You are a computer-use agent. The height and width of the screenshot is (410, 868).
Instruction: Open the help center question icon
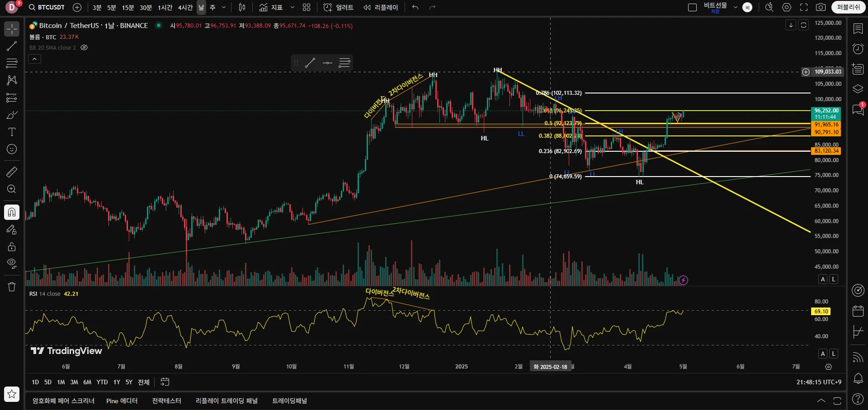pyautogui.click(x=858, y=399)
